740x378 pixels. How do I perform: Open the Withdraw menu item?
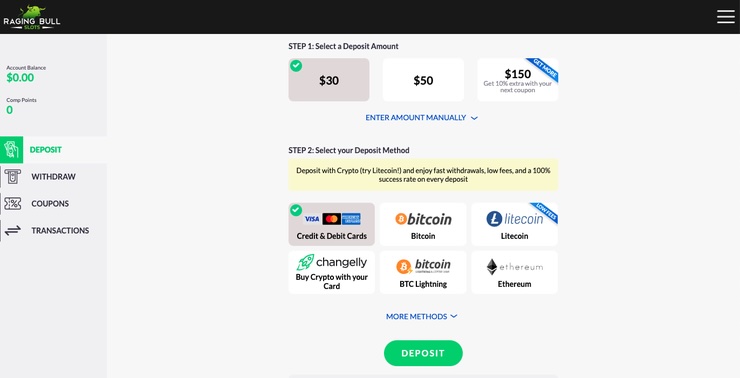(53, 176)
